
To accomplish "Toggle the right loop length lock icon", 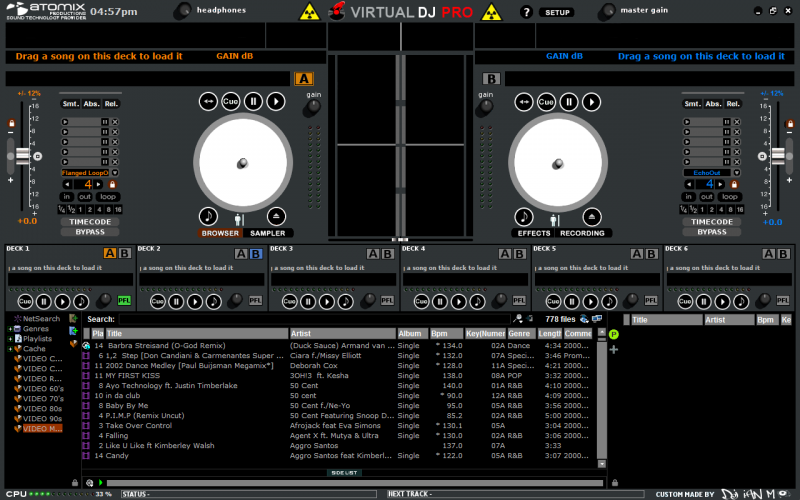I will 734,184.
